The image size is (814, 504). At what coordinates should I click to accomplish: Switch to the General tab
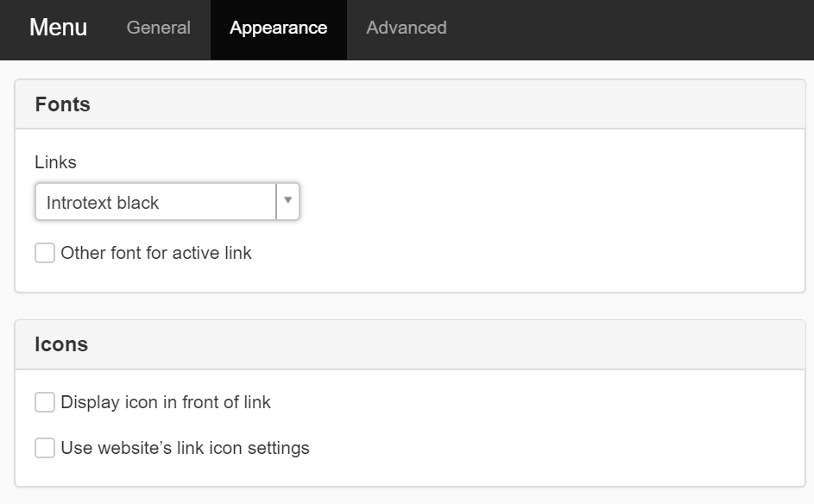pyautogui.click(x=158, y=28)
